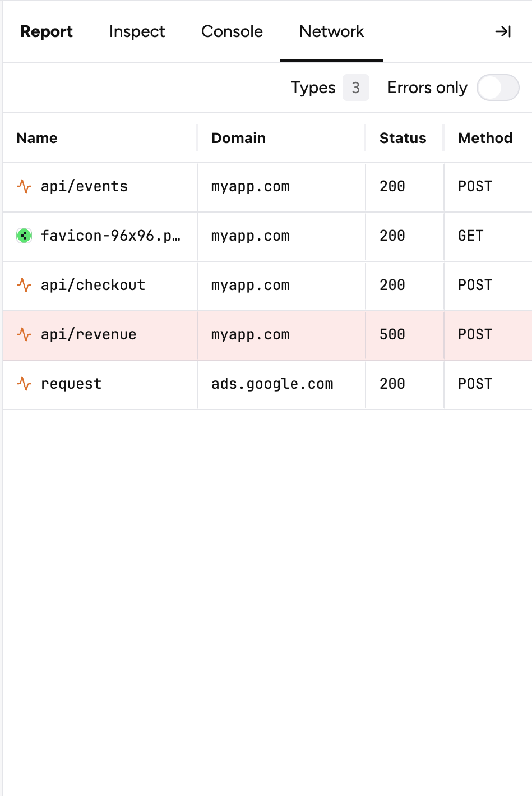Click the api/checkout fetch icon
The height and width of the screenshot is (796, 532).
(24, 285)
